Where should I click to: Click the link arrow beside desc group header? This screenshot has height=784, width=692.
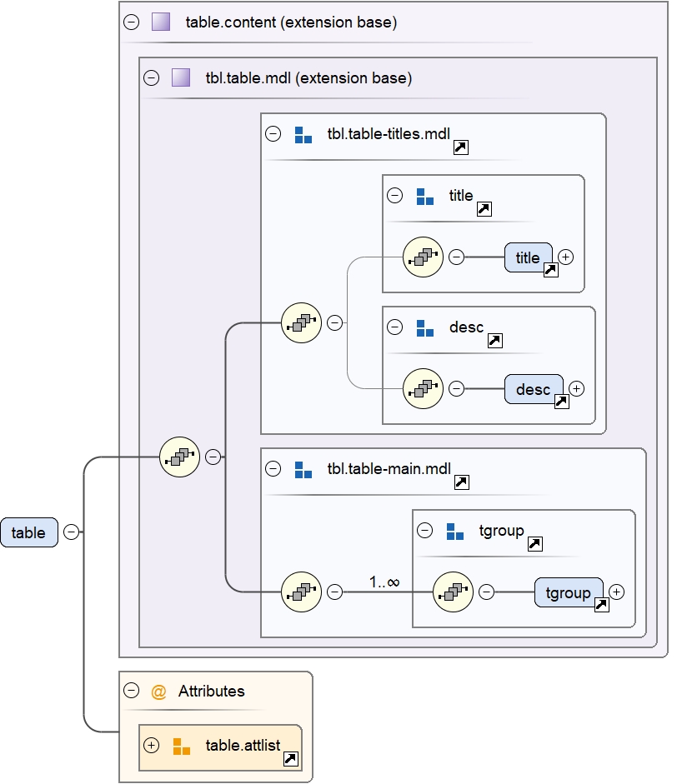coord(494,340)
